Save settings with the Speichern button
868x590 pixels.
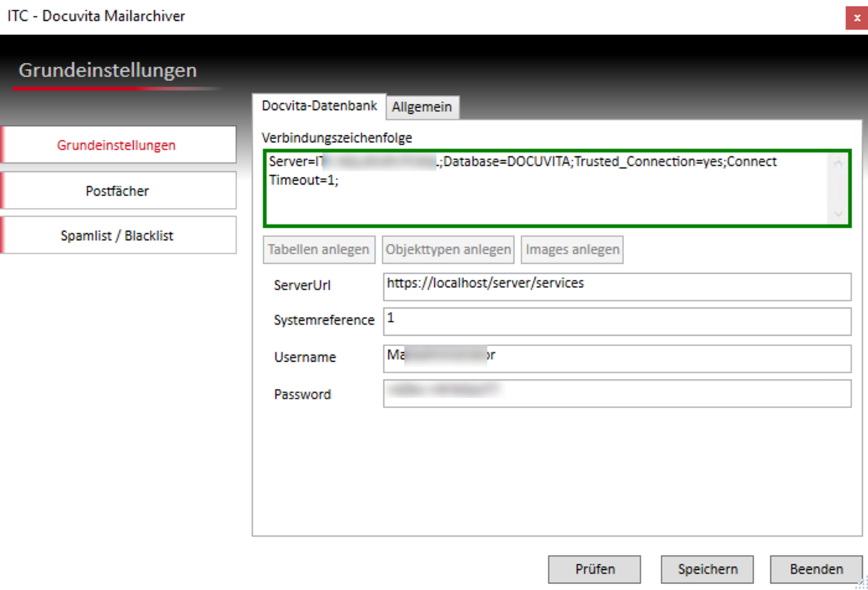click(707, 569)
